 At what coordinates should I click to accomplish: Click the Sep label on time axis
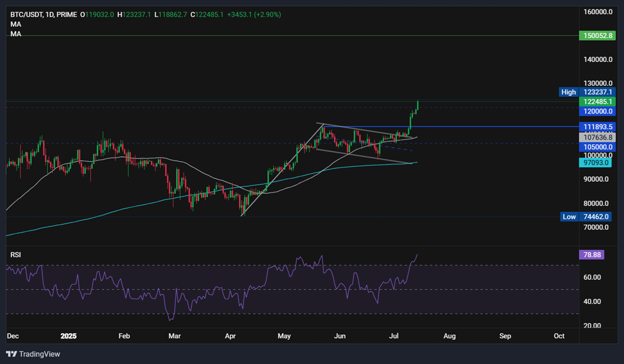click(x=505, y=336)
